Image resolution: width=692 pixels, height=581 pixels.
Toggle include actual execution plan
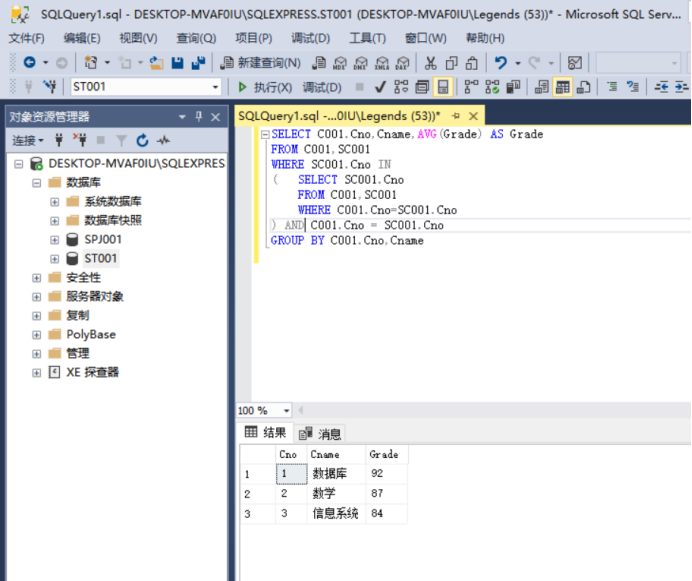(471, 87)
